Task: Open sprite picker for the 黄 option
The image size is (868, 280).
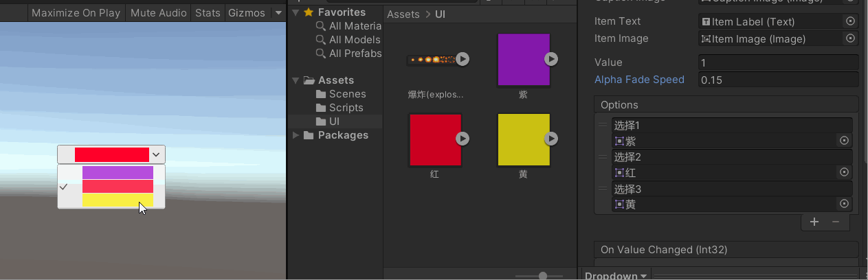Action: (844, 204)
